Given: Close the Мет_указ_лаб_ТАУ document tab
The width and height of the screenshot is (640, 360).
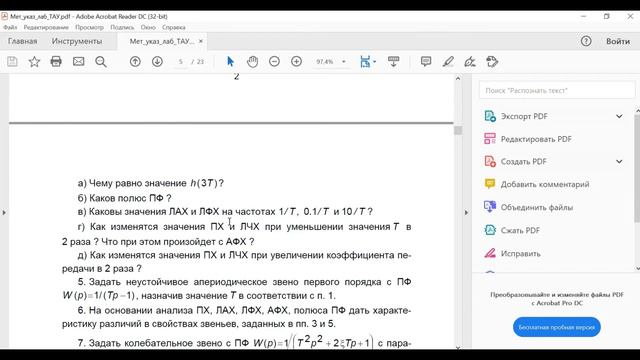Looking at the screenshot, I should pyautogui.click(x=201, y=41).
